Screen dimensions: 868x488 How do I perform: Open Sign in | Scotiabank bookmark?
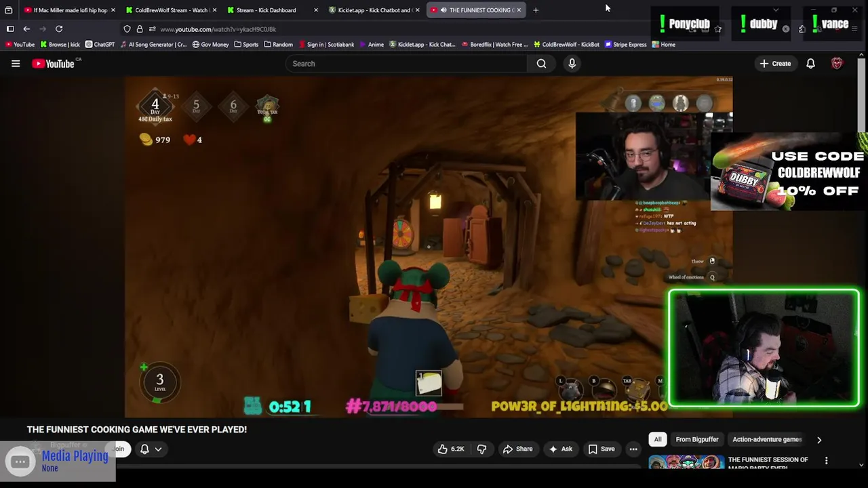point(325,45)
